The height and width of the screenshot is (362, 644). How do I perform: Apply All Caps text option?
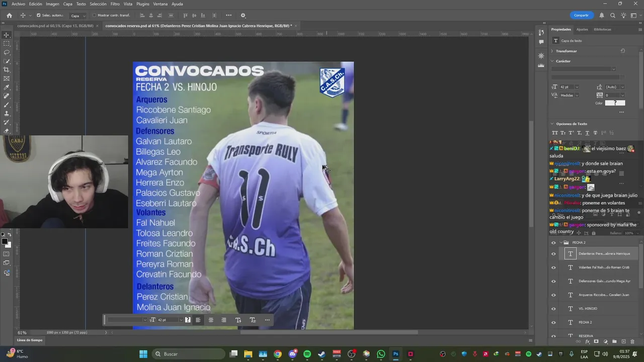pos(555,133)
